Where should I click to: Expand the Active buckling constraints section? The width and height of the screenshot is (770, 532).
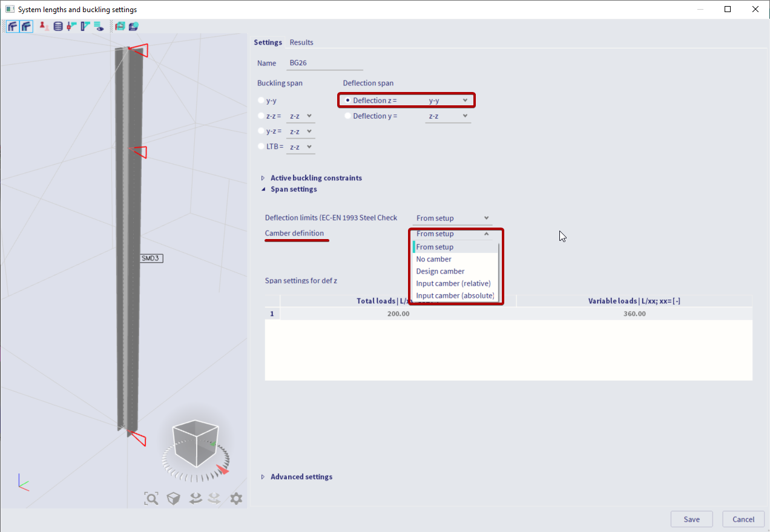(x=263, y=178)
